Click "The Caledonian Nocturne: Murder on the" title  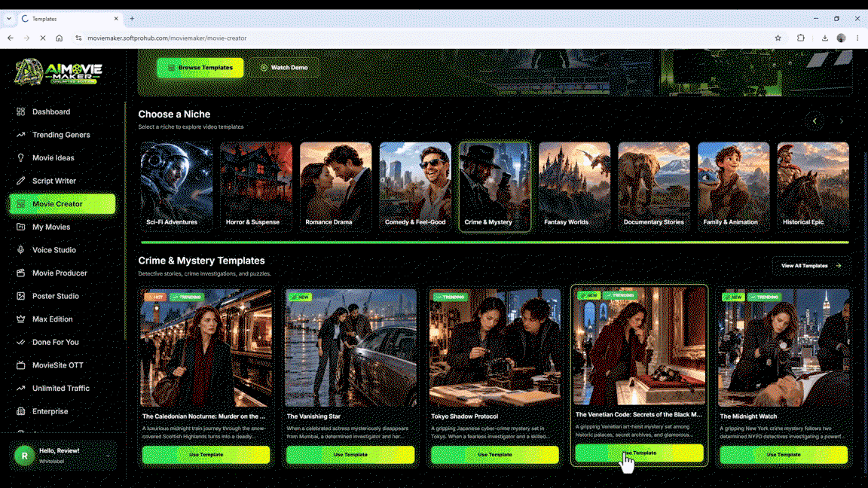pyautogui.click(x=203, y=416)
